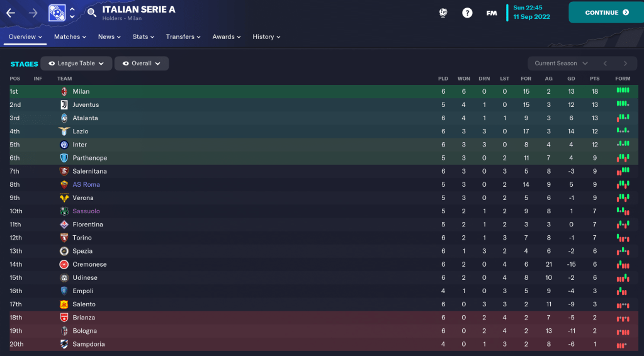This screenshot has height=356, width=644.
Task: Click the Serie A competition logo
Action: [x=57, y=13]
